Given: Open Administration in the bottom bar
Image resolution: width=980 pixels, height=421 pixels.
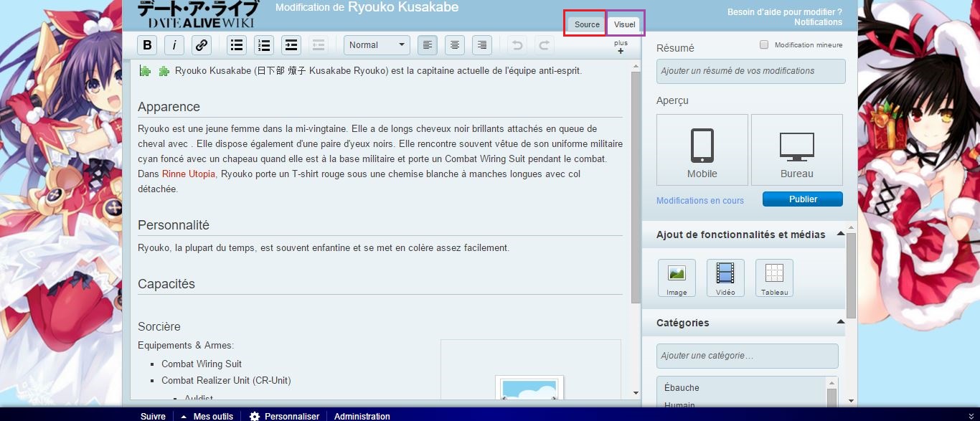Looking at the screenshot, I should (362, 416).
